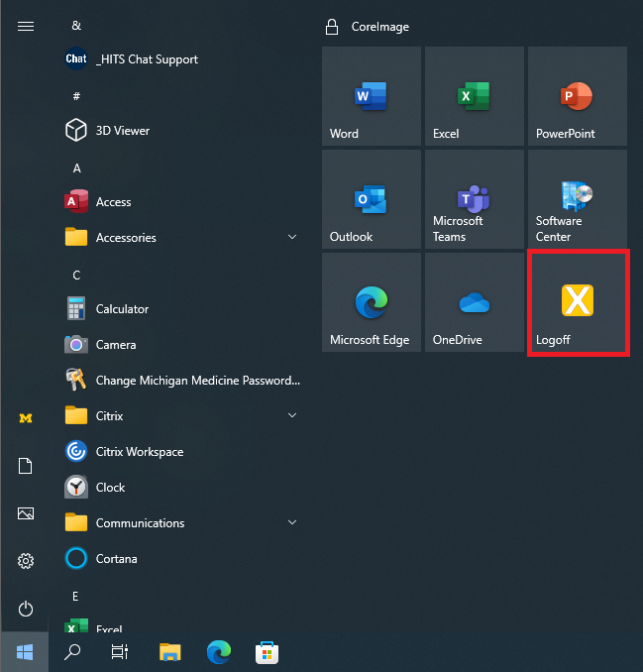Open _HITS Chat Support app
This screenshot has height=672, width=643.
(x=182, y=59)
